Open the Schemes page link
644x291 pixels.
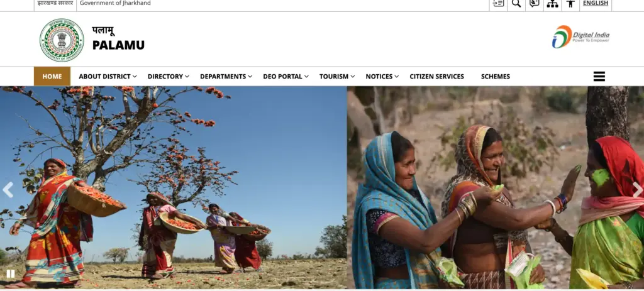(496, 76)
